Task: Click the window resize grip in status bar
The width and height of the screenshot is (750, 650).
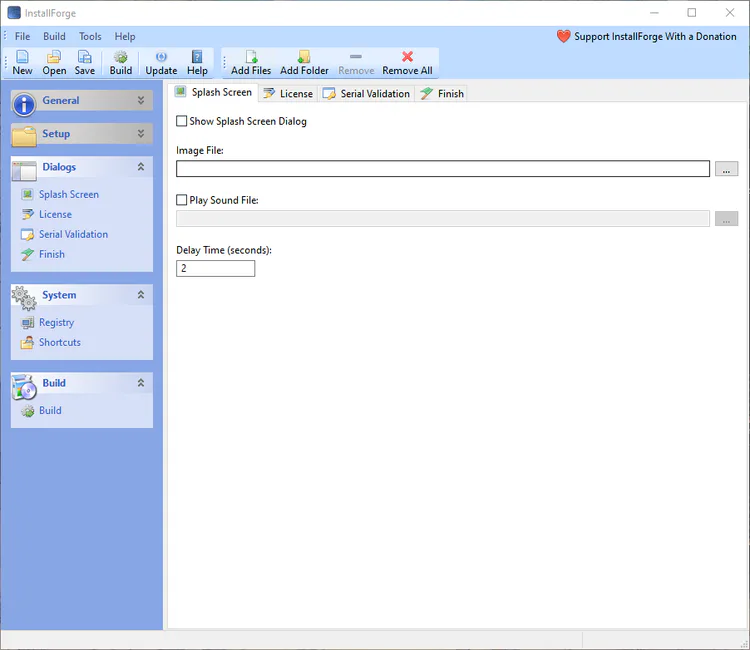Action: click(x=744, y=643)
